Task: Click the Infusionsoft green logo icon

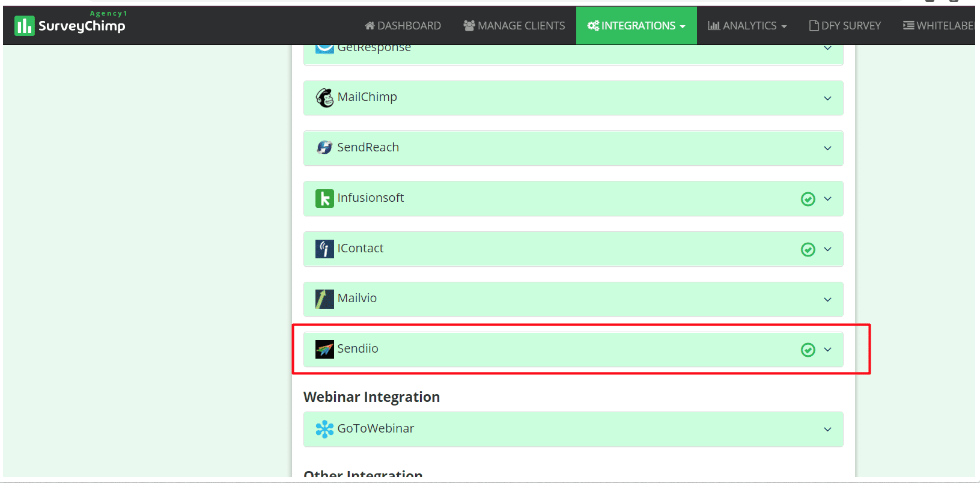Action: (x=324, y=198)
